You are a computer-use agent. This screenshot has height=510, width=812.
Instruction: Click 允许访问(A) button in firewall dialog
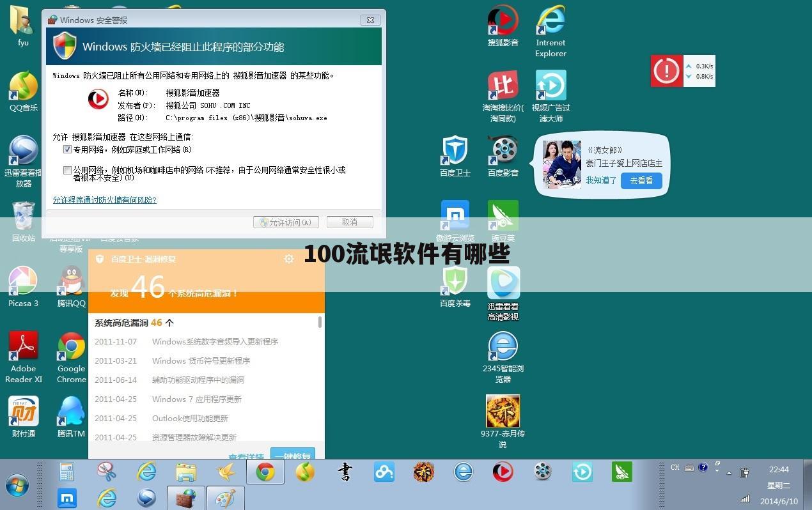pyautogui.click(x=286, y=222)
